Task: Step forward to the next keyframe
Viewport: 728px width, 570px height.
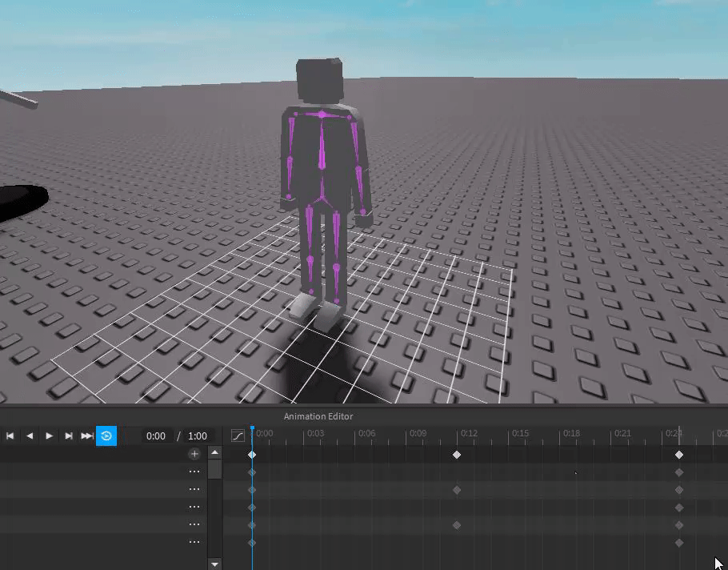Action: tap(68, 436)
